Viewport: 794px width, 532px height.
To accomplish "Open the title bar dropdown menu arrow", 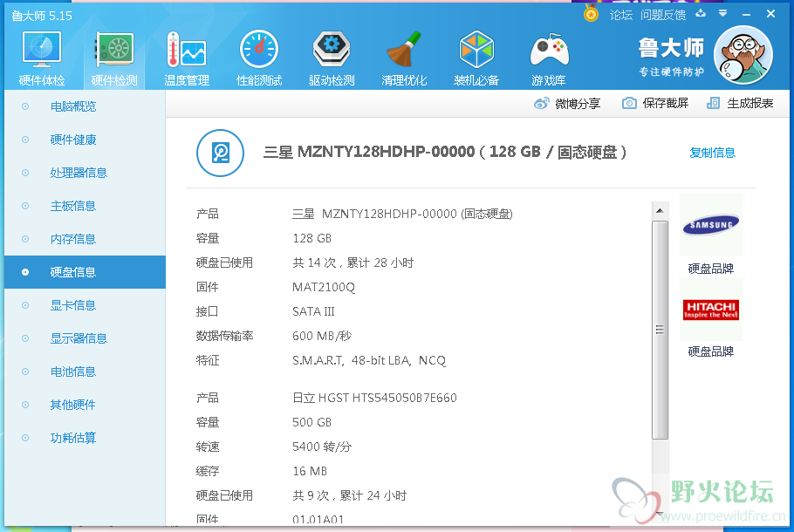I will [x=723, y=13].
